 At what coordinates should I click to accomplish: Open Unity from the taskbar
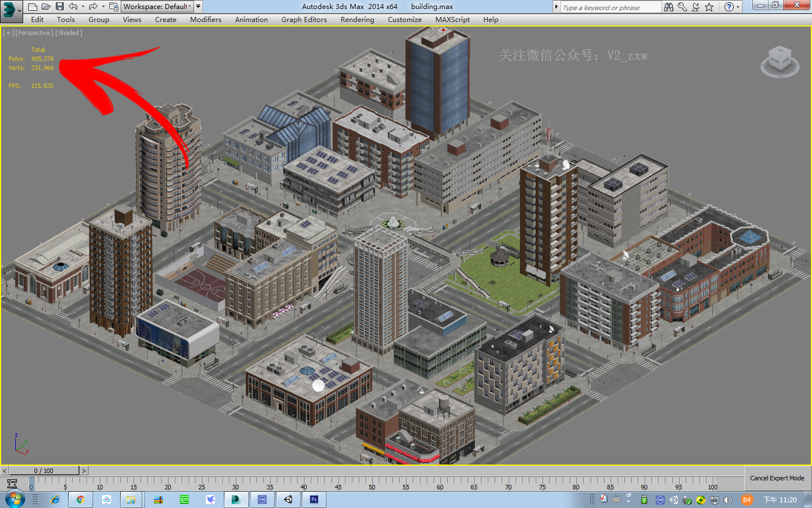(288, 500)
